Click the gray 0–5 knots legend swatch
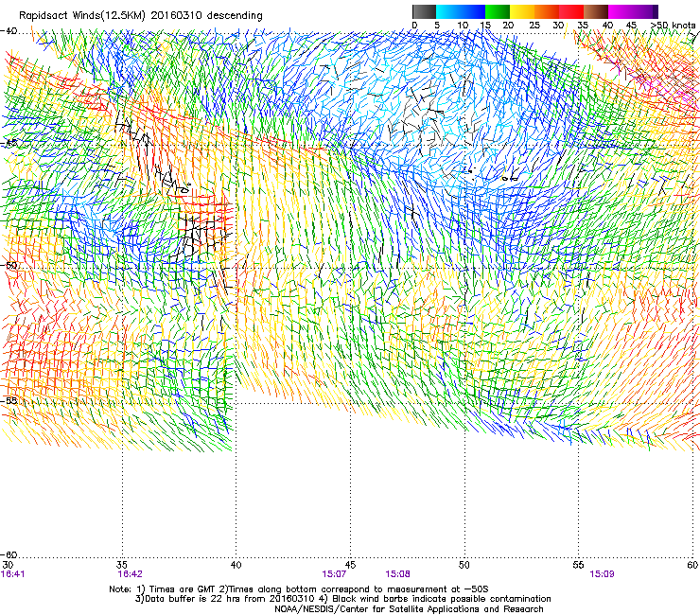Screen dimensions: 700x615 click(424, 11)
